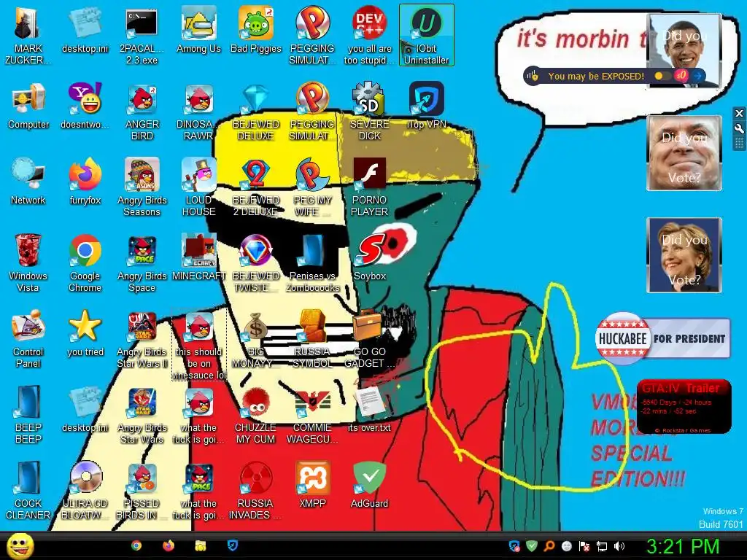This screenshot has height=560, width=747.
Task: Open the network tray icon
Action: point(602,546)
